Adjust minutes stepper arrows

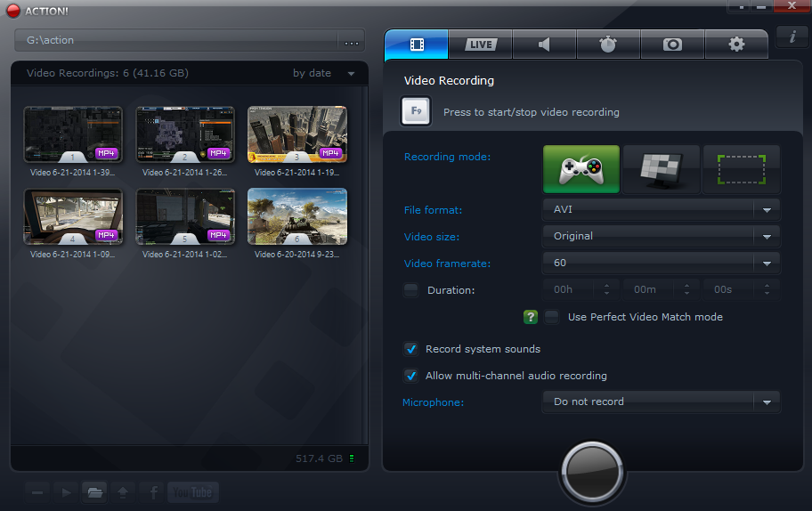coord(686,289)
